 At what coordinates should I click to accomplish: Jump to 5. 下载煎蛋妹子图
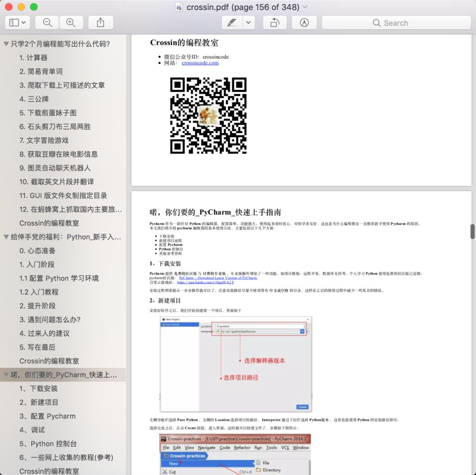pos(48,112)
